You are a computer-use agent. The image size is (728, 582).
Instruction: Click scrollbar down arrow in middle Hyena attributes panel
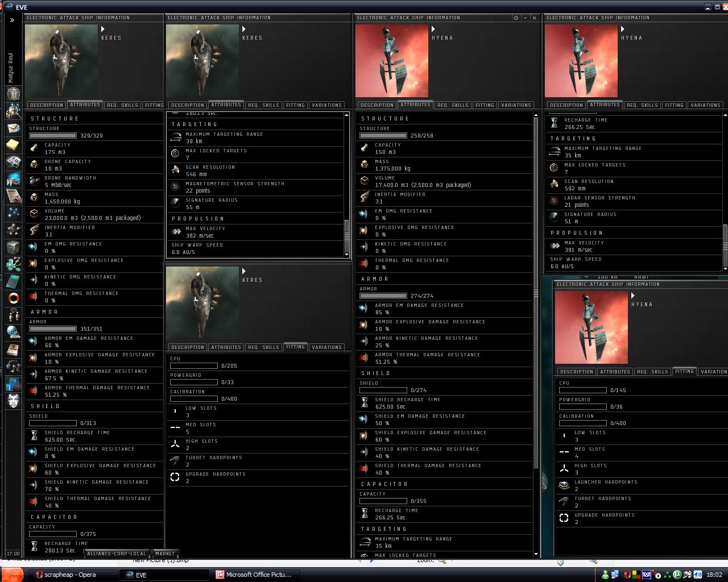[536, 554]
